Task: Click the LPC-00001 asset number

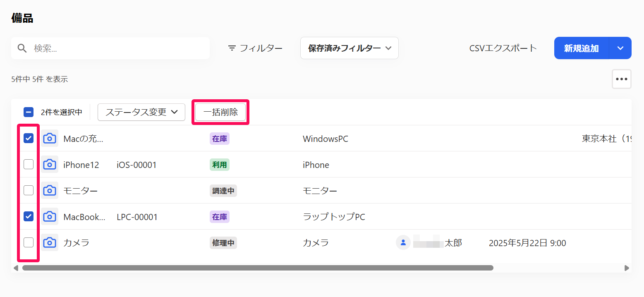Action: click(x=137, y=217)
